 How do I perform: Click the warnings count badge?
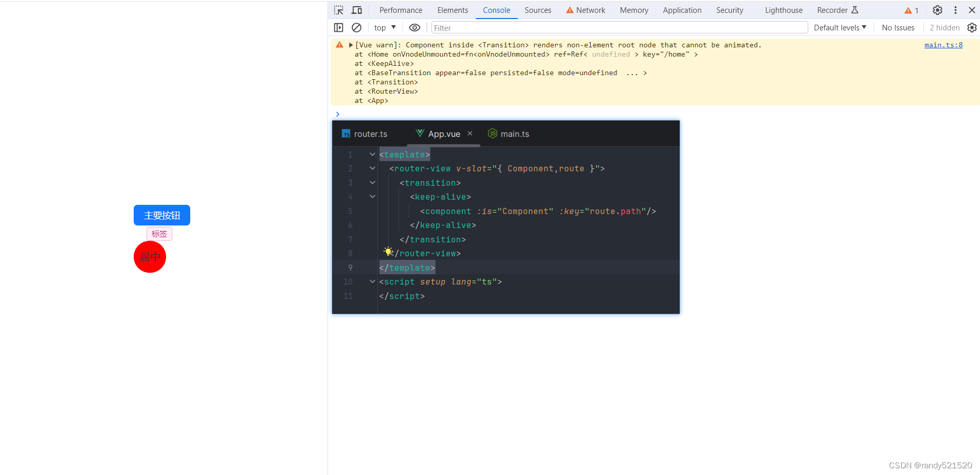912,10
